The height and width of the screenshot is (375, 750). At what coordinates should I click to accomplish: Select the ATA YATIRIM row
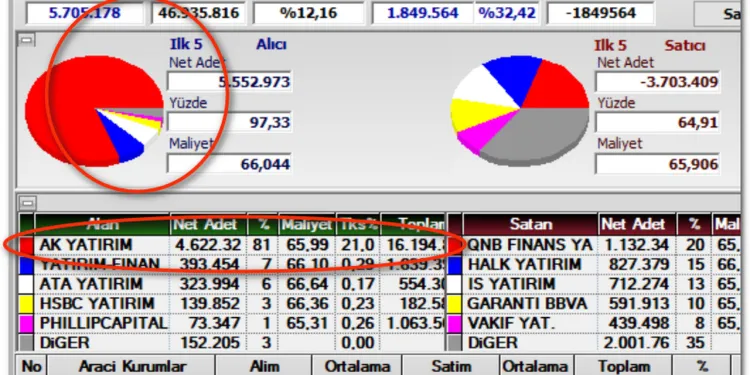point(232,284)
